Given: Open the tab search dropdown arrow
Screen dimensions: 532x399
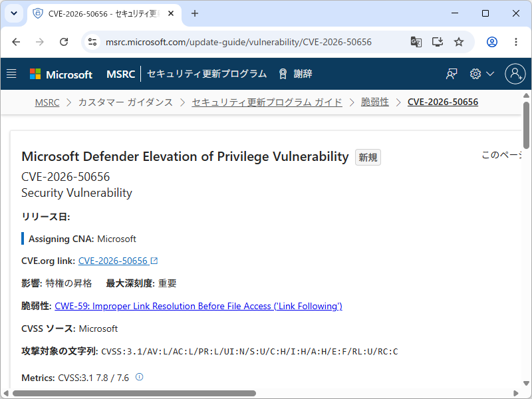Looking at the screenshot, I should pyautogui.click(x=14, y=13).
